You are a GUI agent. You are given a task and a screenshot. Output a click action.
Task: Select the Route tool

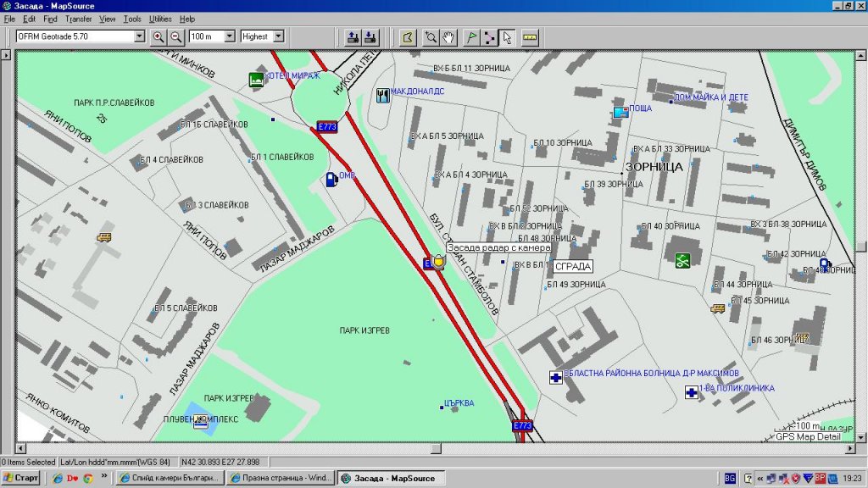point(489,37)
